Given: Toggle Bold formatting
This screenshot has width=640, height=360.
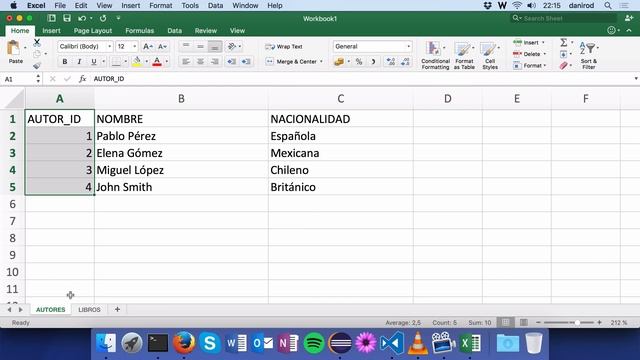Looking at the screenshot, I should tap(64, 62).
